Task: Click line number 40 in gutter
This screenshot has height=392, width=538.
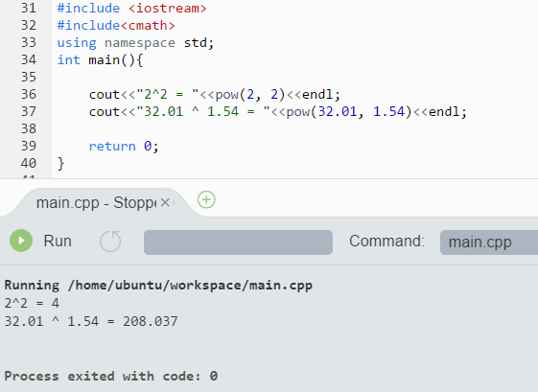Action: [x=29, y=163]
